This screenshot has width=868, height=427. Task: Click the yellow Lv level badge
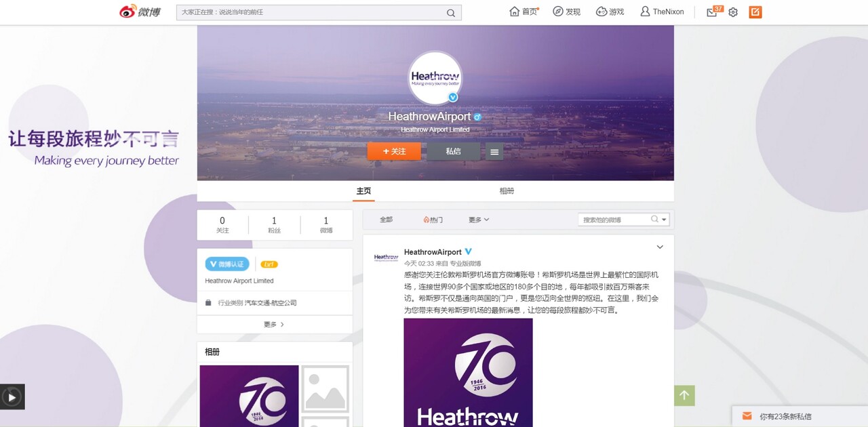[x=269, y=264]
